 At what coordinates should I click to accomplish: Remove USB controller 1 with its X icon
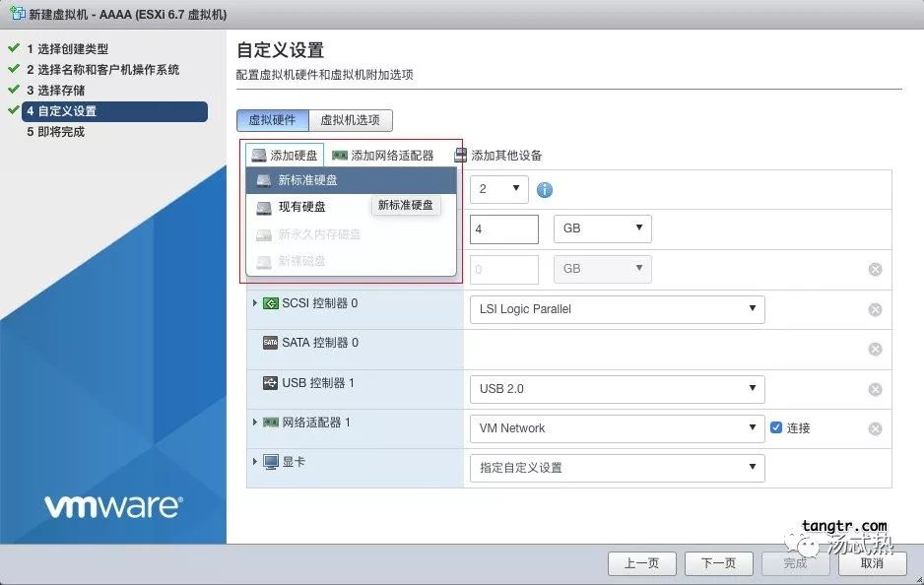click(x=875, y=389)
